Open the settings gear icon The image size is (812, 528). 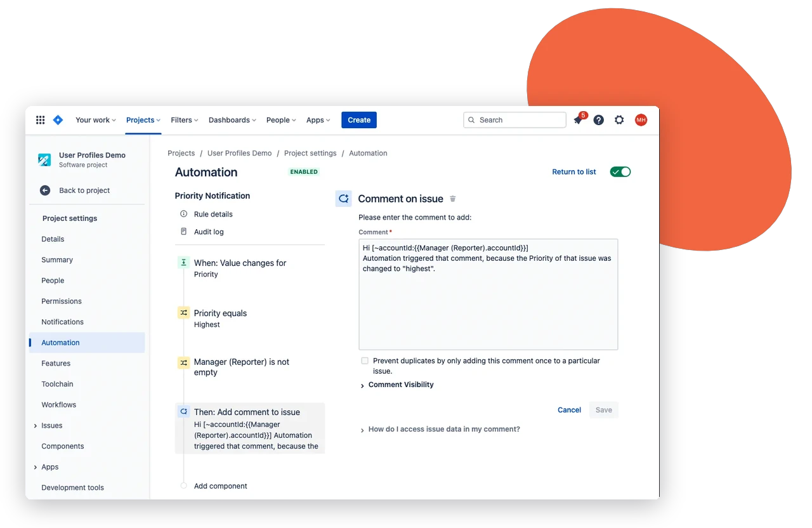[x=619, y=120]
